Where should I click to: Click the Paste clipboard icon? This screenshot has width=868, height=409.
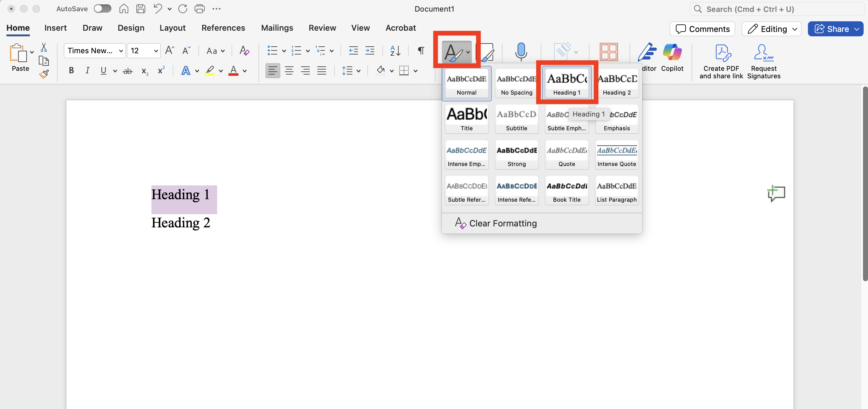pos(18,53)
